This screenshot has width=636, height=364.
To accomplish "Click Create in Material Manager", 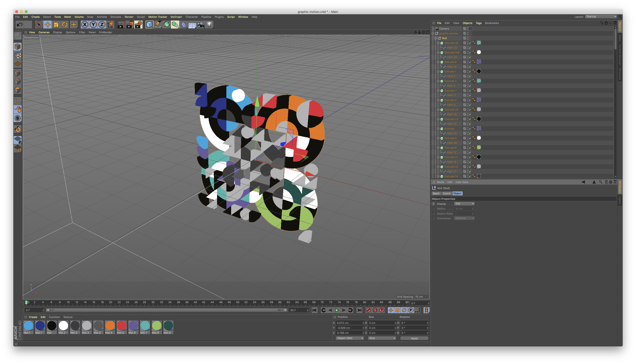I will [33, 317].
